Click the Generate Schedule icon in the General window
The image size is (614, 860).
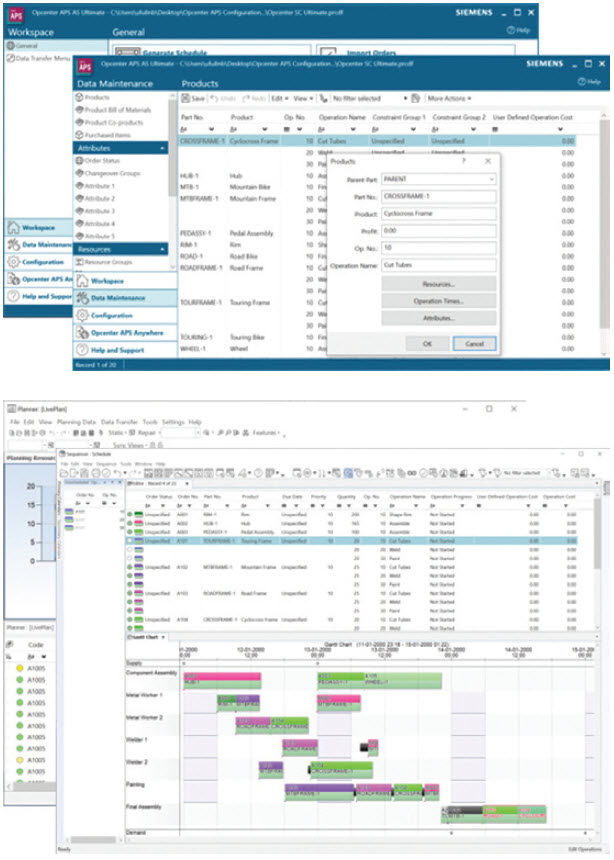[x=127, y=52]
